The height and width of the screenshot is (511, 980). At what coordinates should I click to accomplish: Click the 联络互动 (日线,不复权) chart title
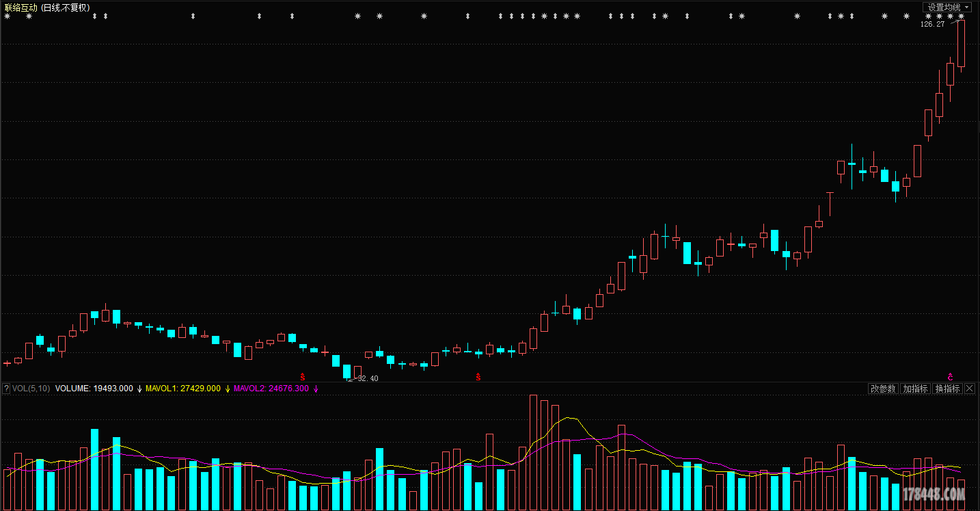point(47,7)
